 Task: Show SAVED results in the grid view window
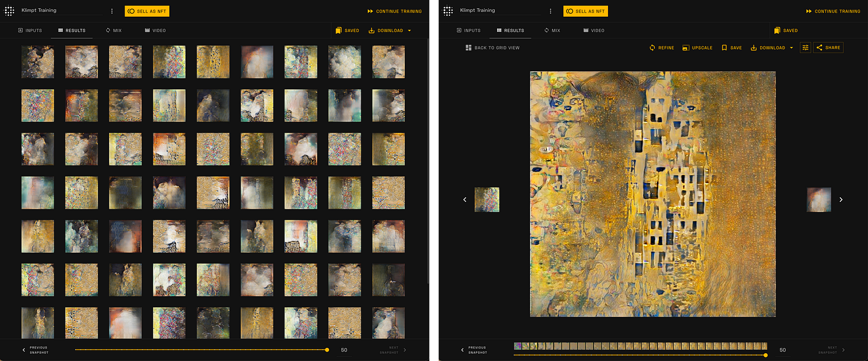(x=348, y=30)
